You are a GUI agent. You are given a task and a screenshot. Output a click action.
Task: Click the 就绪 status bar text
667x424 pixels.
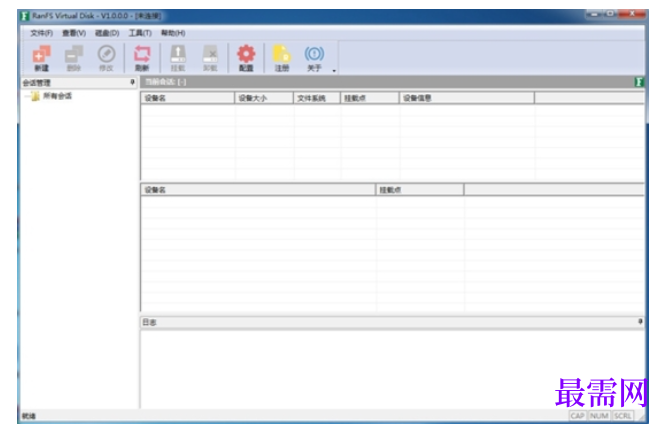point(29,415)
